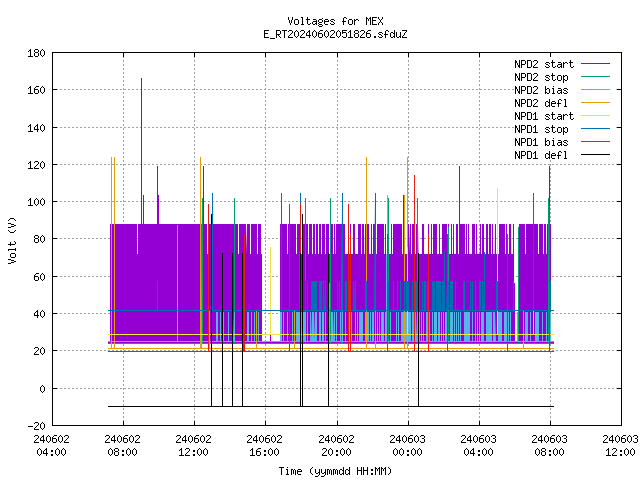Click the 'NPD2 defl' legend label
Image resolution: width=640 pixels, height=480 pixels.
541,103
